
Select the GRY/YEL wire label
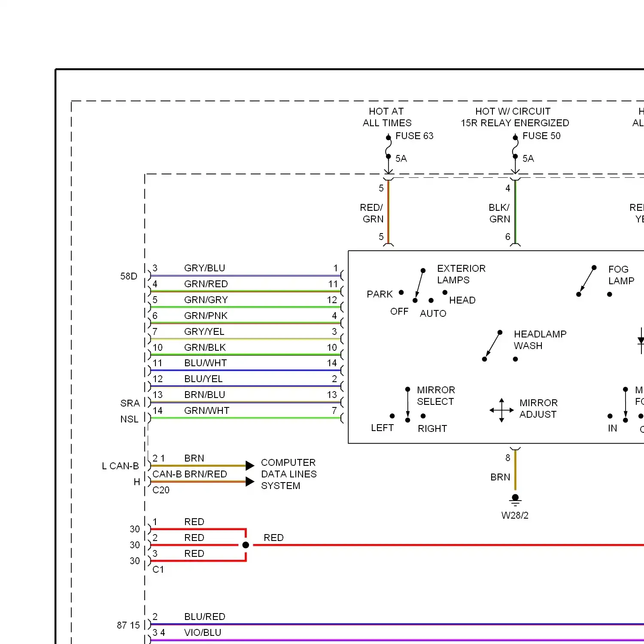pos(204,332)
